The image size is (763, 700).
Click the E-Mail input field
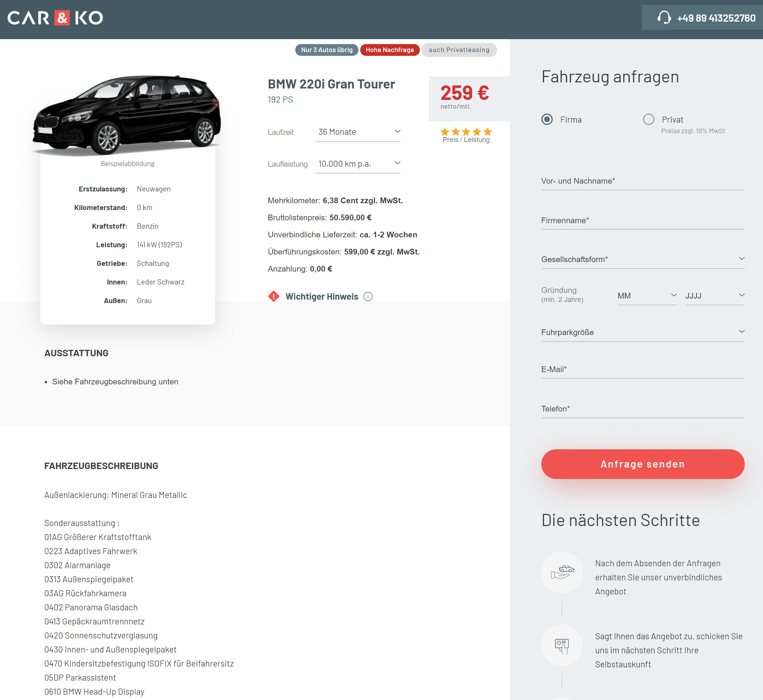point(643,370)
